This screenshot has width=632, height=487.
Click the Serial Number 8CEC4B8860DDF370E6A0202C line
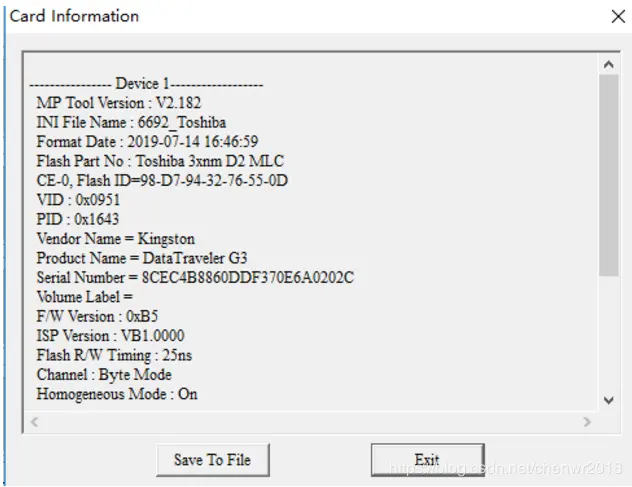pyautogui.click(x=195, y=277)
